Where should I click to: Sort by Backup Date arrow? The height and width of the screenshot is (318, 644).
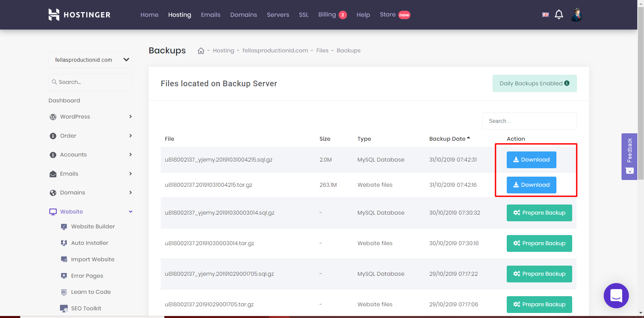pos(468,138)
